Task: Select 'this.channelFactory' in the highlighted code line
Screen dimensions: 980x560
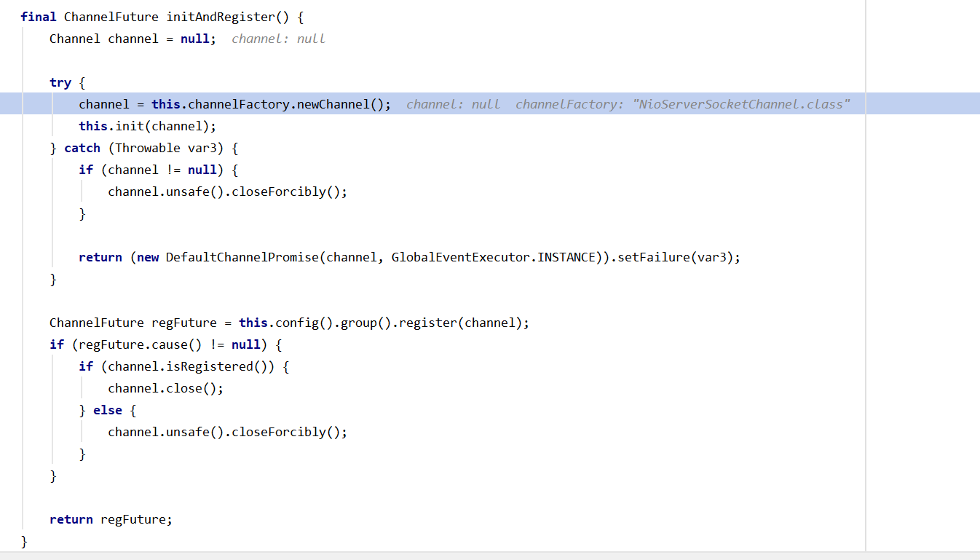Action: click(x=220, y=104)
